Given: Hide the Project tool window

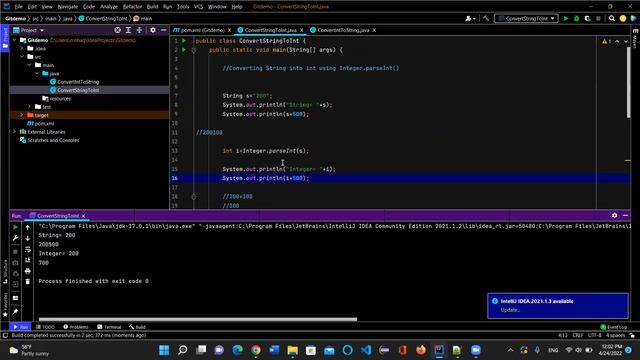Looking at the screenshot, I should pos(164,30).
